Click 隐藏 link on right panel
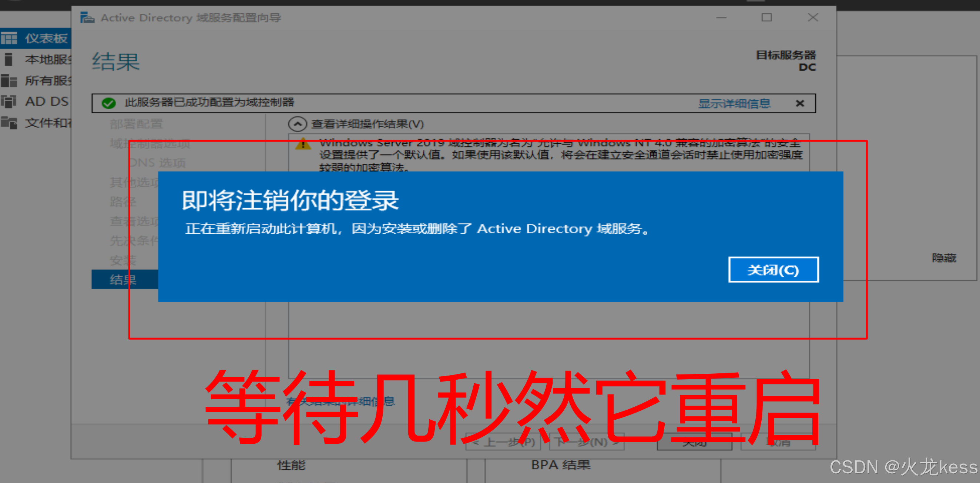This screenshot has height=483, width=980. [943, 258]
